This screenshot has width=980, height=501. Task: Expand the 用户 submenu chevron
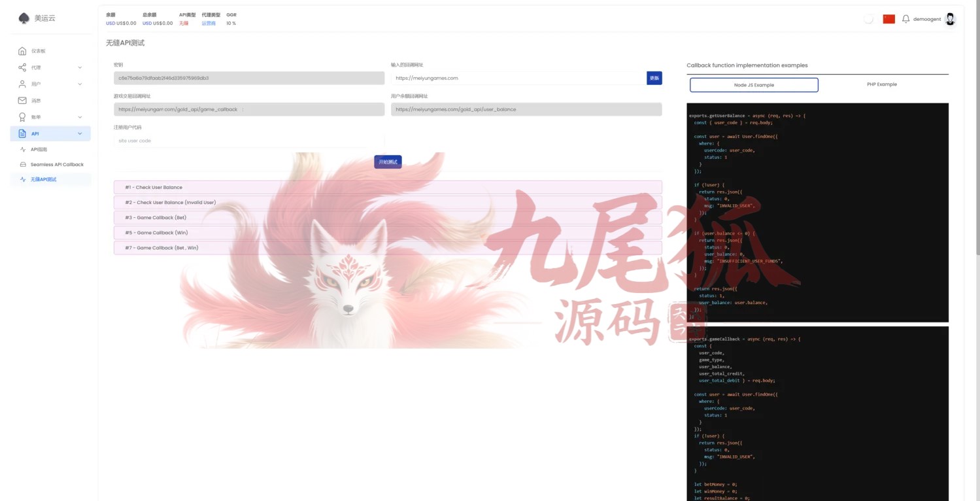pyautogui.click(x=80, y=84)
